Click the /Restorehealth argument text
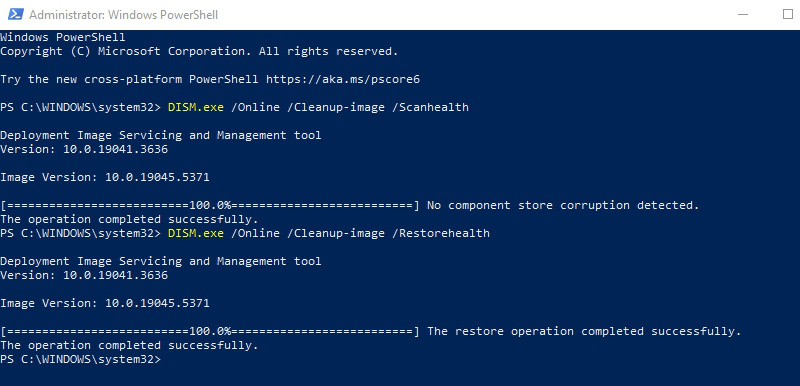Screen dimensions: 800x386 tap(441, 234)
